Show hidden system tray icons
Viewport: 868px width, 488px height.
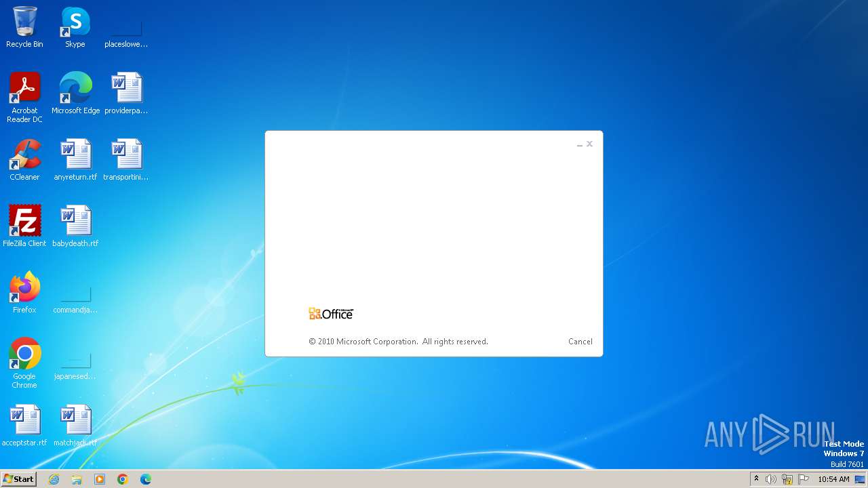[756, 479]
